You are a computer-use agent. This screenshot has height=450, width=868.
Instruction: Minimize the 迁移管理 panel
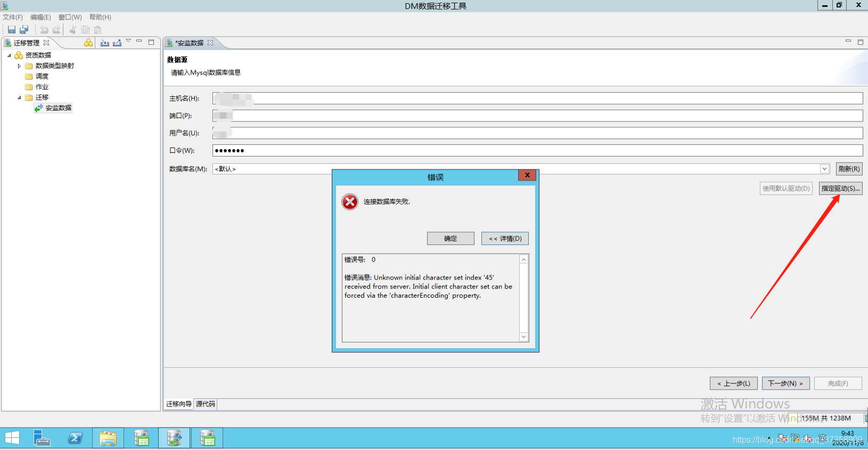139,41
